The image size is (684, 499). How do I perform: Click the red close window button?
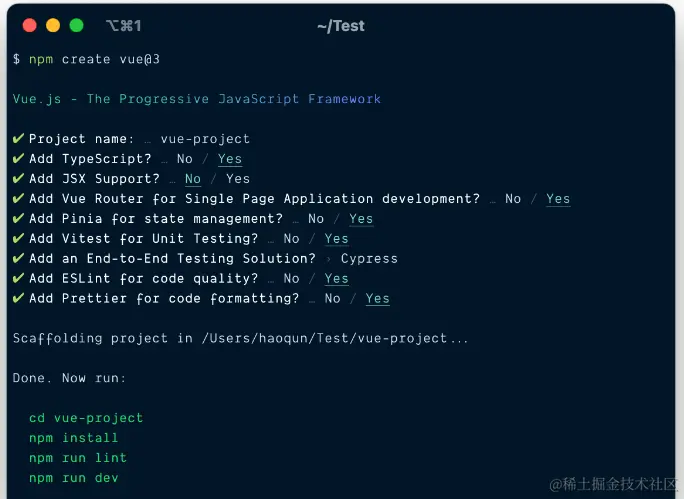click(30, 25)
